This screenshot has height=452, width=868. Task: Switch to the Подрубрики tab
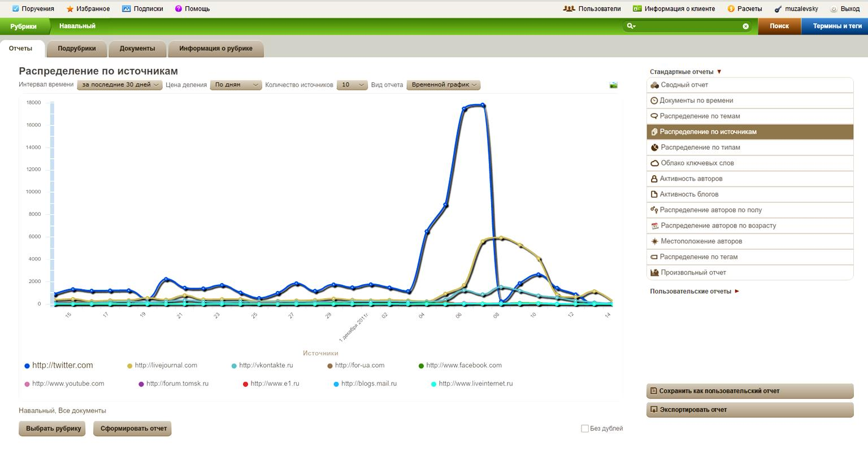(x=77, y=49)
